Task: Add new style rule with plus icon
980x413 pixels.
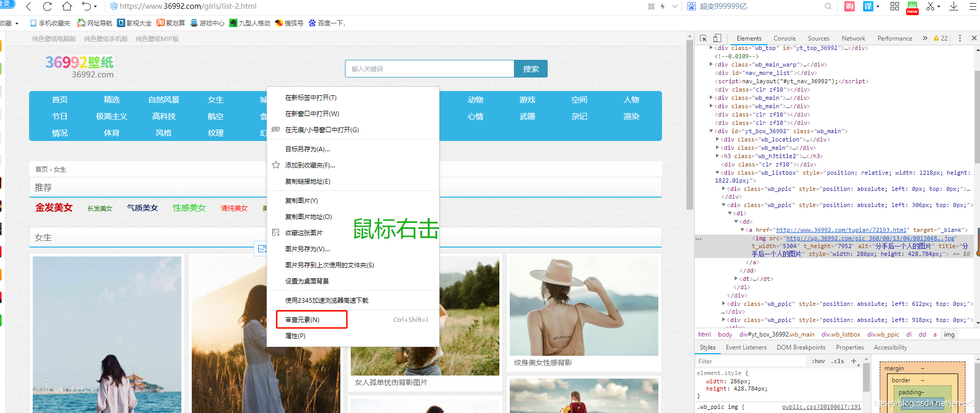Action: coord(854,361)
